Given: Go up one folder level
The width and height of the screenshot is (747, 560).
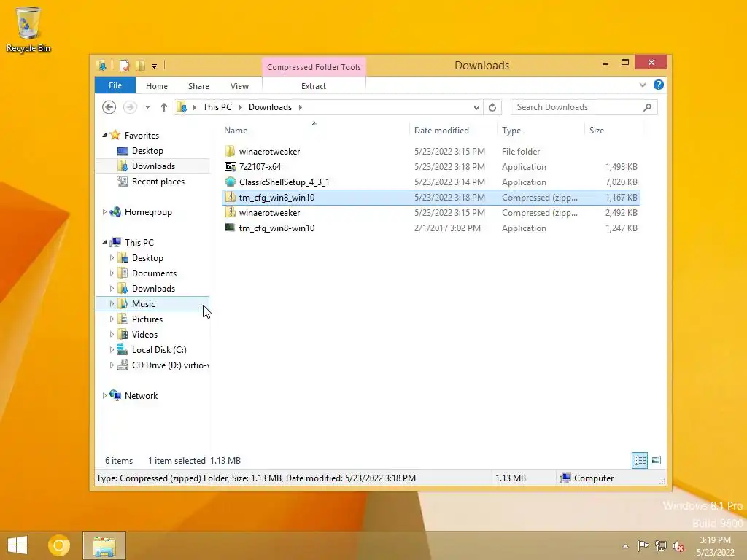Looking at the screenshot, I should (164, 107).
